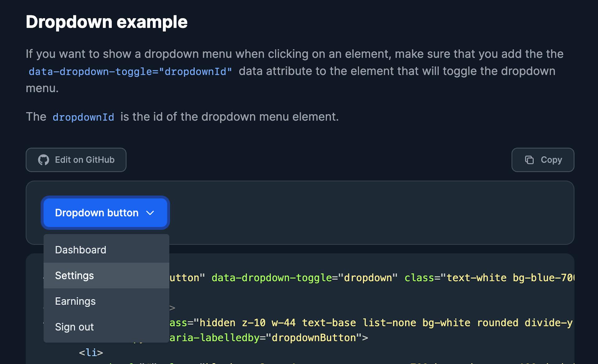Click the Dropdown example heading
598x364 pixels.
(x=107, y=21)
